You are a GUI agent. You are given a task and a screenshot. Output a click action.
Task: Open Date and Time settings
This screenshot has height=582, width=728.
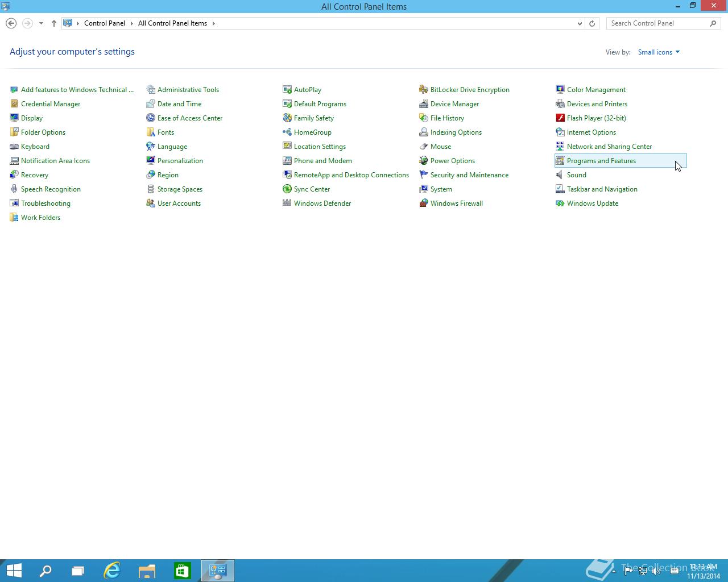click(179, 104)
